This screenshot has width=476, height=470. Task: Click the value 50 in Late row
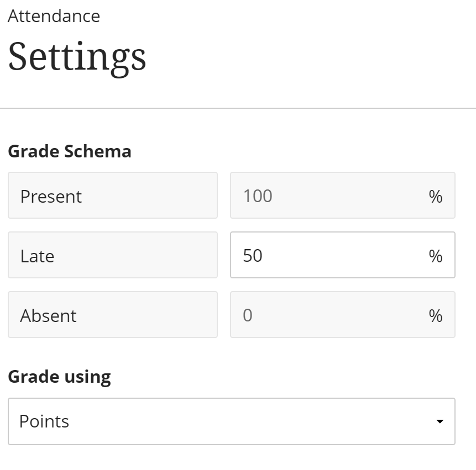pos(253,255)
